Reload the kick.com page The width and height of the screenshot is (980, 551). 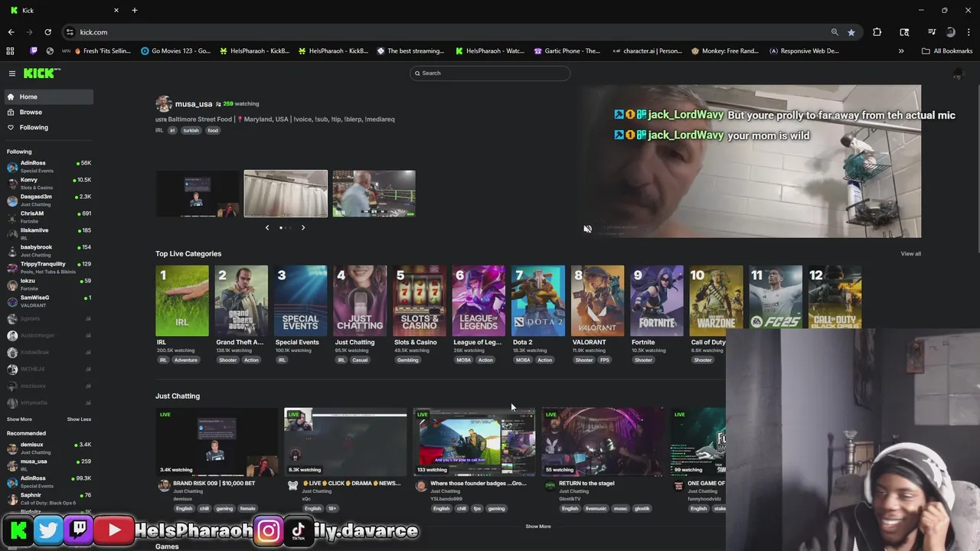(x=47, y=32)
